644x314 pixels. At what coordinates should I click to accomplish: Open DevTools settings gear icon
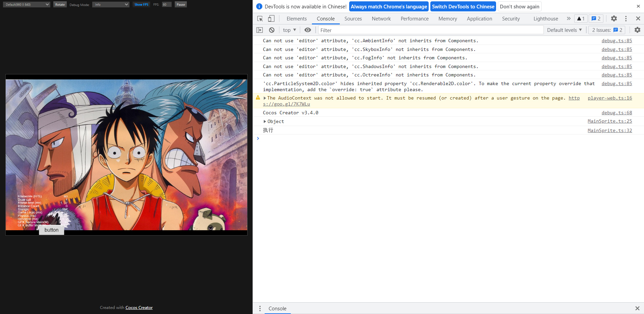(x=614, y=19)
